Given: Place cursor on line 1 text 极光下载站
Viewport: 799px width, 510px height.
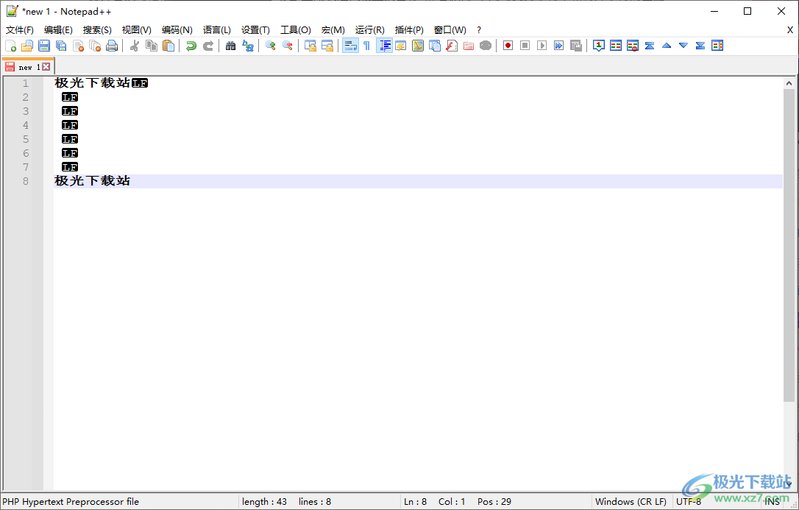Looking at the screenshot, I should pyautogui.click(x=92, y=83).
